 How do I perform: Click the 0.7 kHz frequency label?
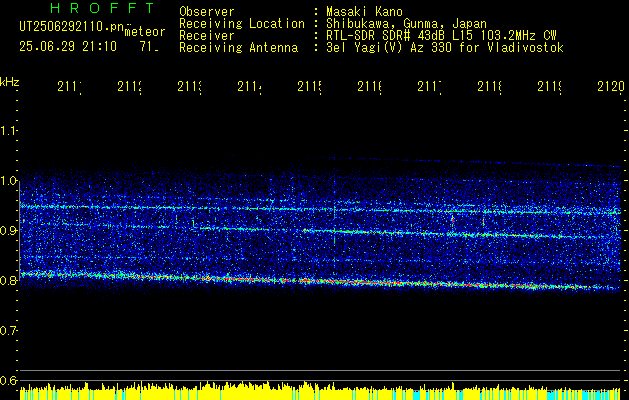point(8,330)
